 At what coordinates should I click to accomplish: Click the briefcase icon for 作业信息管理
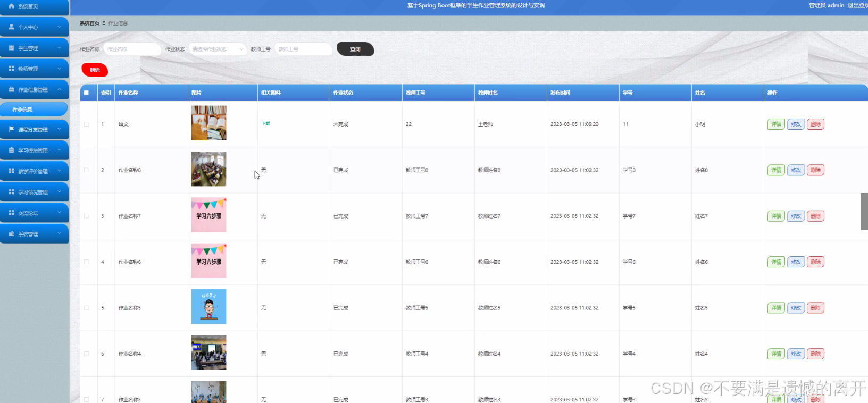[11, 89]
